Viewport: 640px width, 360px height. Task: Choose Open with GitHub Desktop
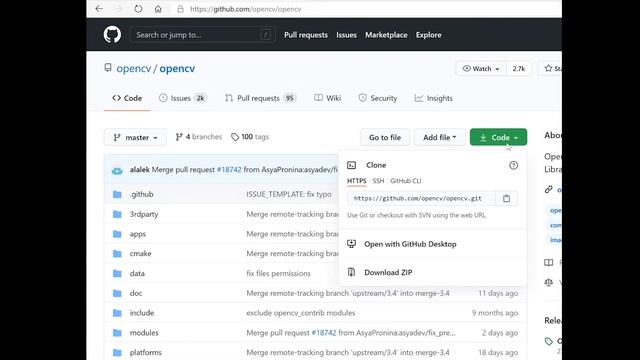point(410,244)
